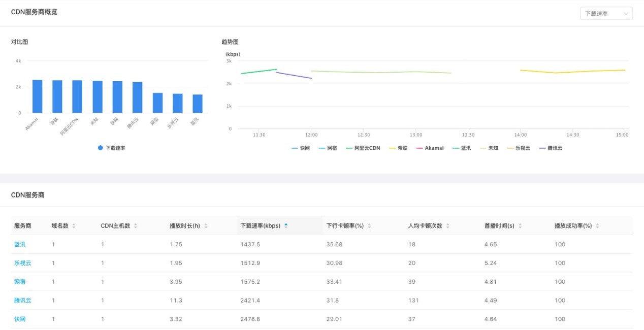
Task: Select the Akamai bar in comparison chart
Action: (37, 96)
